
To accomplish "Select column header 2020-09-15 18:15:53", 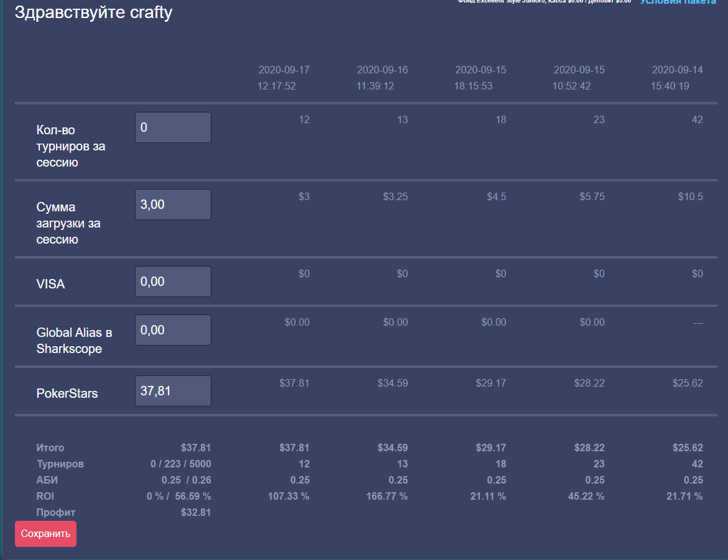I will tap(480, 78).
